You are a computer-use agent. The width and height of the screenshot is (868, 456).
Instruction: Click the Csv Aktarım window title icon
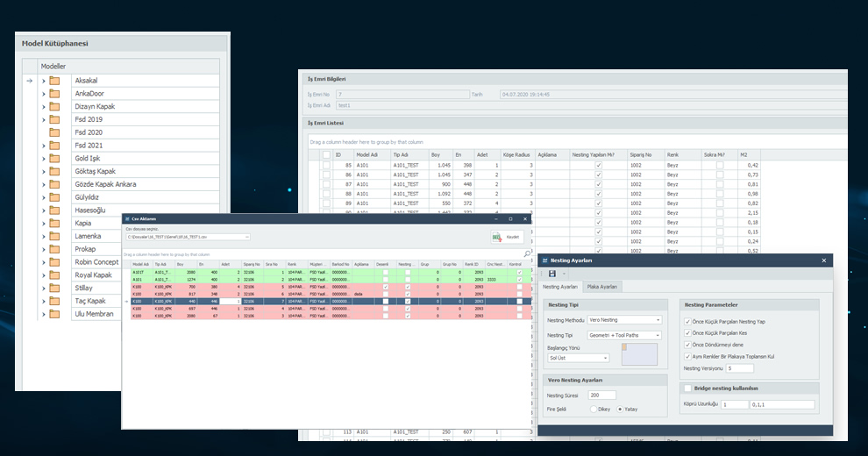pyautogui.click(x=127, y=219)
